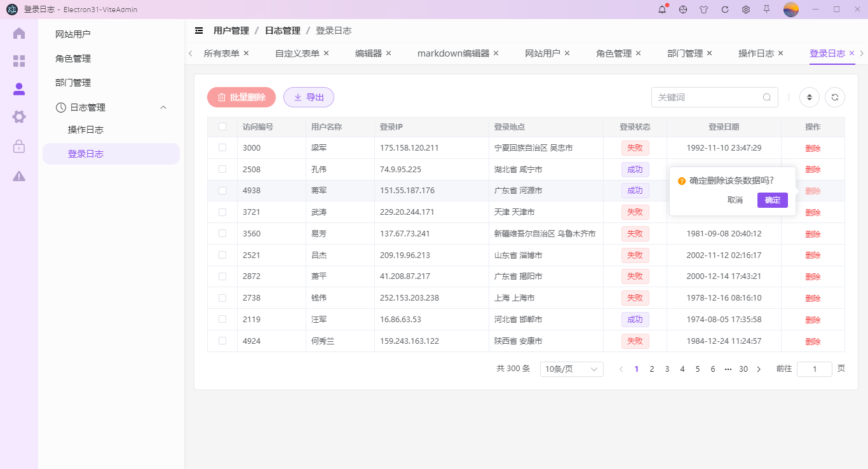Check the row checkbox for user 梁军

[222, 147]
